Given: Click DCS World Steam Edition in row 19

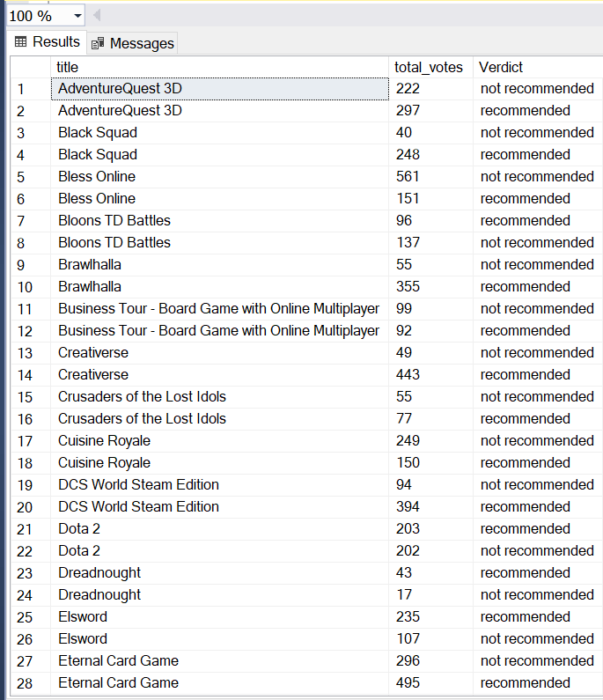Looking at the screenshot, I should 219,485.
